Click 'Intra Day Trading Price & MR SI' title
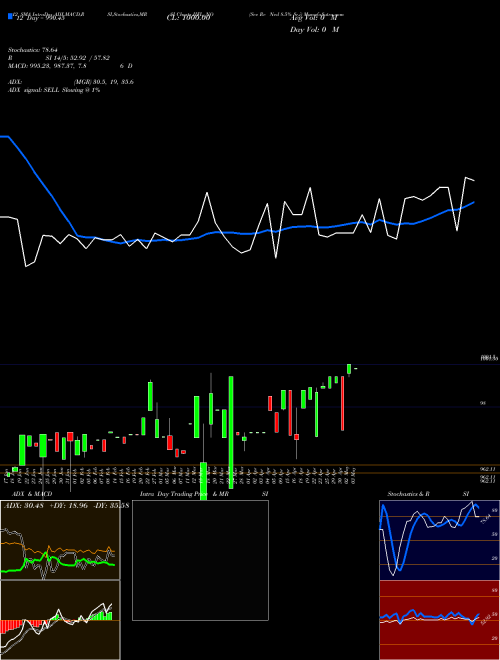Screen dimensions: 500x660 pos(204,494)
